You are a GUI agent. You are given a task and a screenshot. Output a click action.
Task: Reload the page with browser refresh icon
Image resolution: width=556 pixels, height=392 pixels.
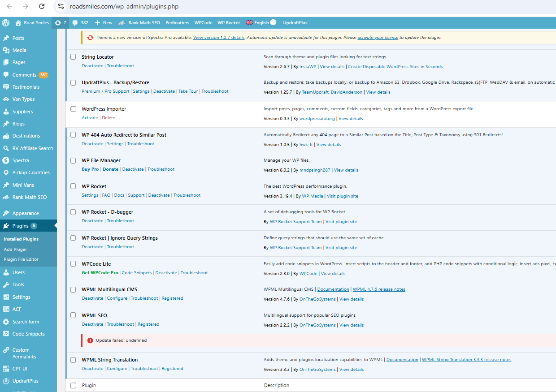point(42,6)
